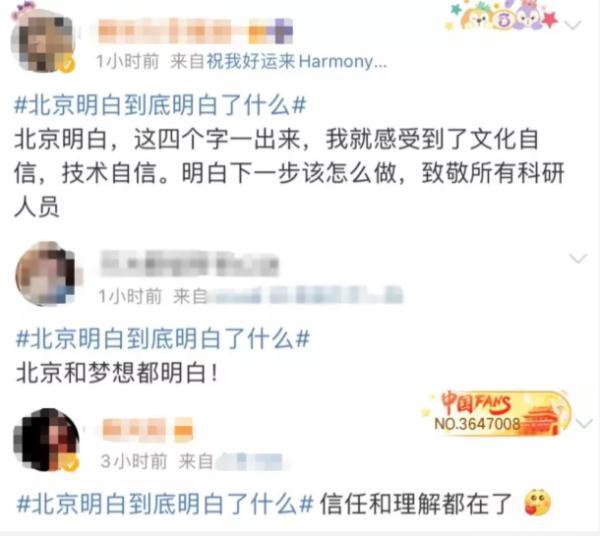The height and width of the screenshot is (536, 600).
Task: Open the second poster's round avatar
Action: (48, 274)
